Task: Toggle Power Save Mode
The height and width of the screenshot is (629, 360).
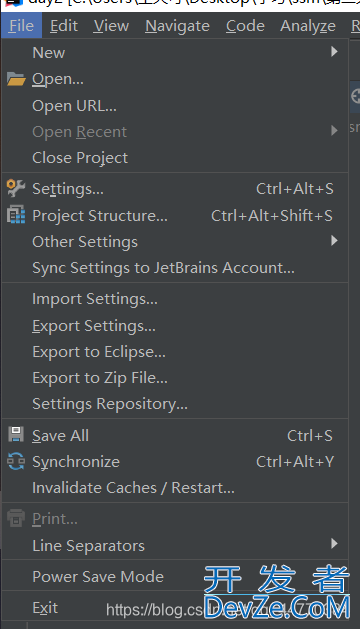Action: pos(175,576)
